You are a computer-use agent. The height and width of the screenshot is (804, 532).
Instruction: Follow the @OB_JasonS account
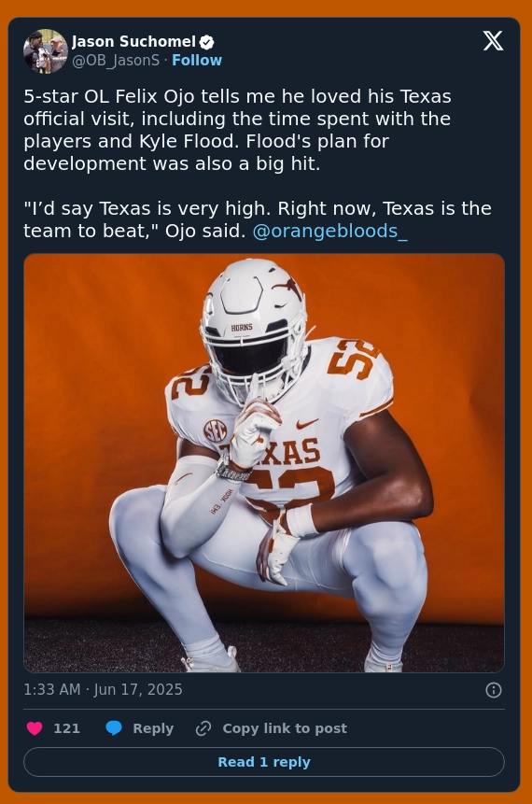pyautogui.click(x=197, y=61)
